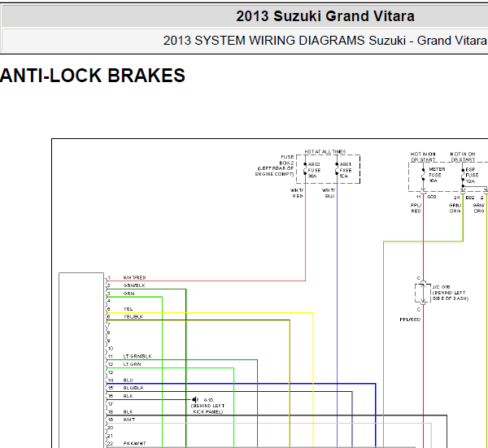Click the "FUSE BOX 2" location label
Viewport: 488px width, 448px height.
(275, 166)
